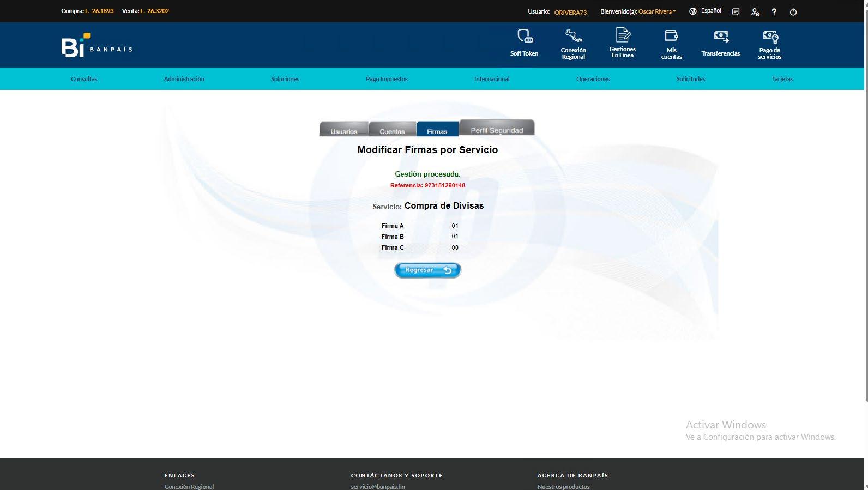The image size is (868, 490).
Task: Open the Español language selector
Action: (x=705, y=11)
